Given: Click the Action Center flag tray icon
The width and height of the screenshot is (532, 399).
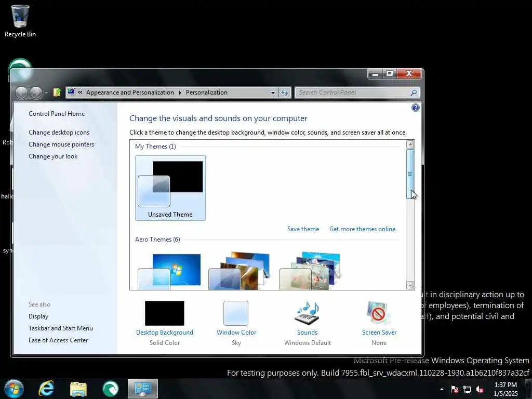Looking at the screenshot, I should 455,389.
